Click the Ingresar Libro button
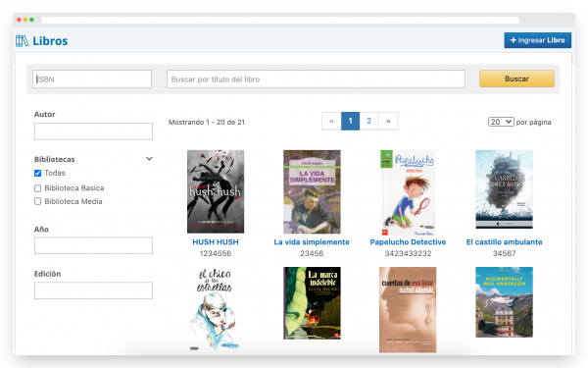Image resolution: width=588 pixels, height=368 pixels. [537, 40]
